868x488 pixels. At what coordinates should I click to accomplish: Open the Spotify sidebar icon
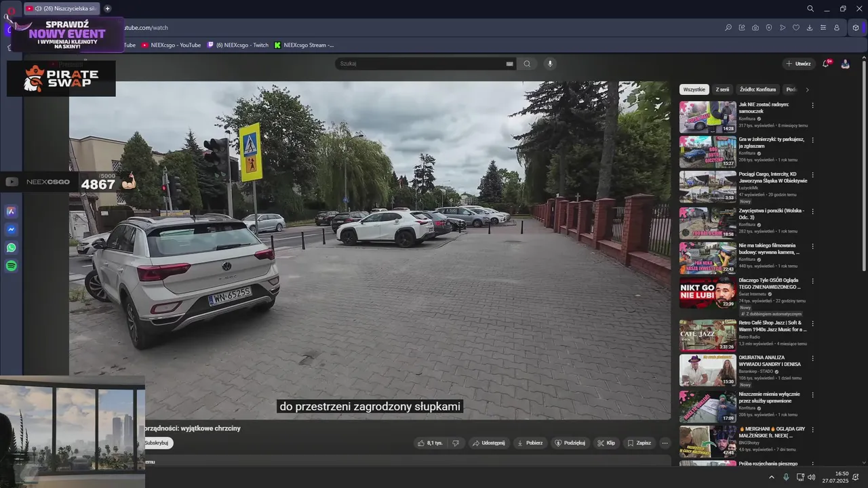tap(12, 266)
